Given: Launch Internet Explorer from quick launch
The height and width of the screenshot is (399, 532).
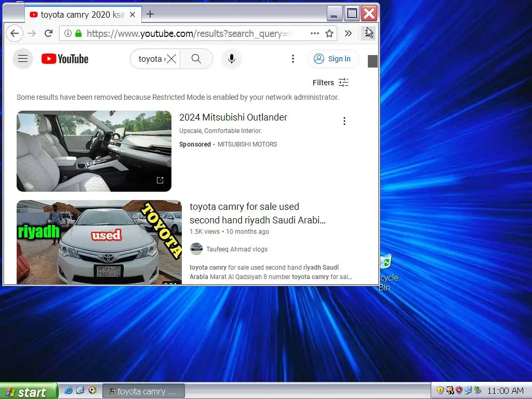Looking at the screenshot, I should pyautogui.click(x=68, y=391).
